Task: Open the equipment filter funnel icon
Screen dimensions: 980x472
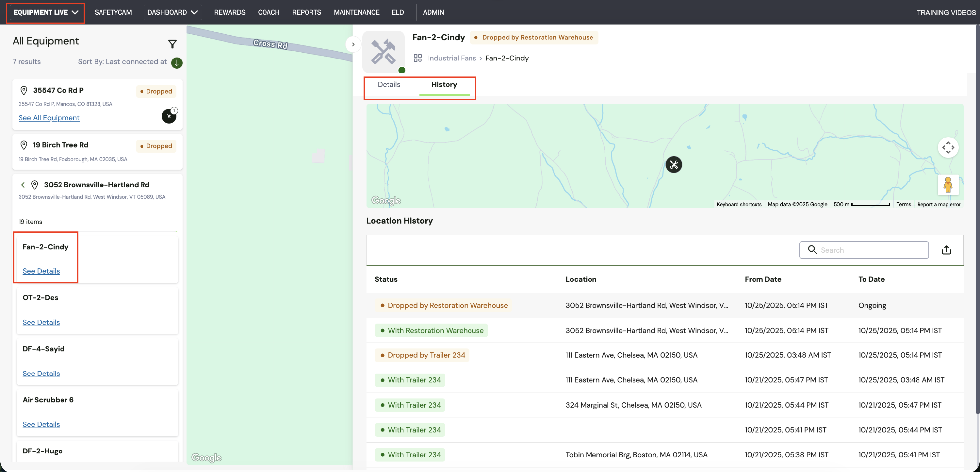Action: (x=172, y=44)
